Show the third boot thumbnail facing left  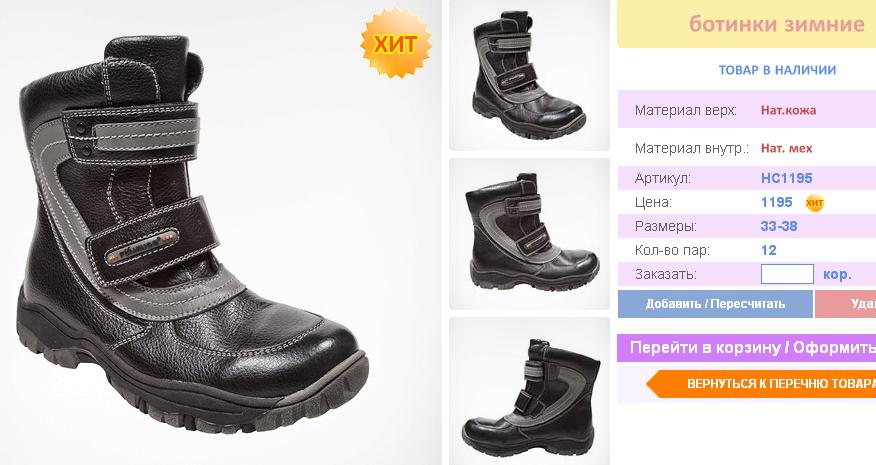[529, 391]
